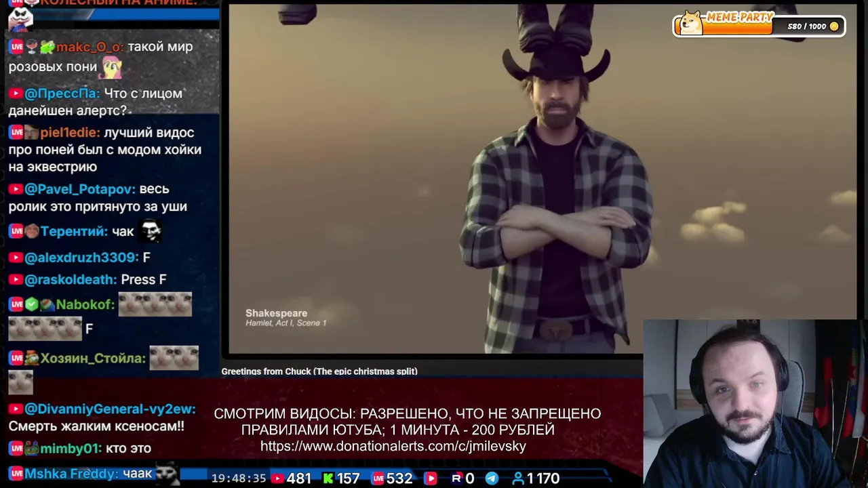868x488 pixels.
Task: Click username makc_O_o in chat
Action: click(x=91, y=47)
